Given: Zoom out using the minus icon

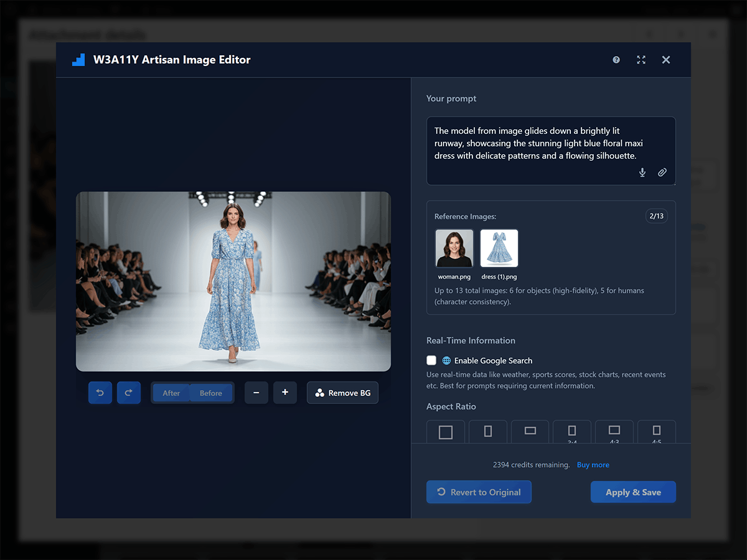Looking at the screenshot, I should click(x=256, y=393).
